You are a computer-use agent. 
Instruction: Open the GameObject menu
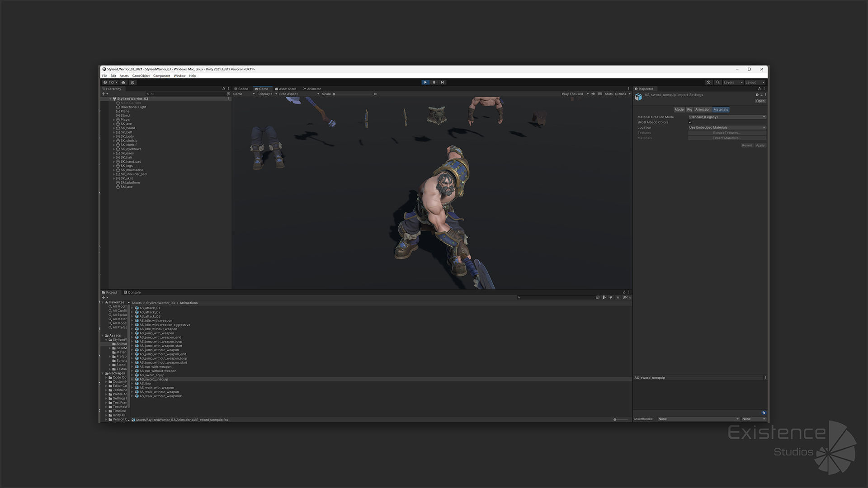coord(141,76)
